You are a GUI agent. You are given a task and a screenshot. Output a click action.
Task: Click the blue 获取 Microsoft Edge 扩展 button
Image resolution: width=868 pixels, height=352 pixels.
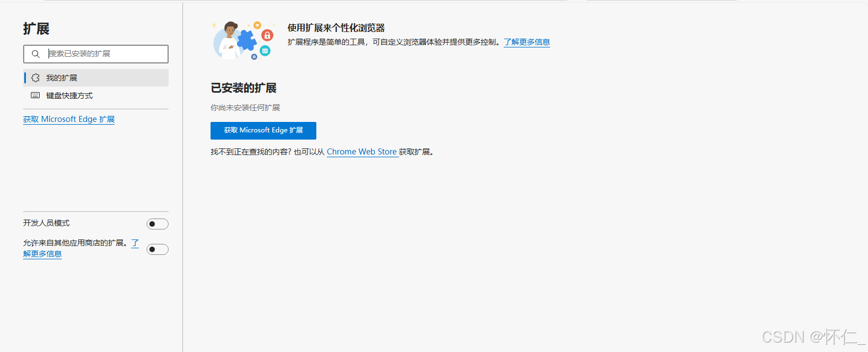[x=263, y=131]
